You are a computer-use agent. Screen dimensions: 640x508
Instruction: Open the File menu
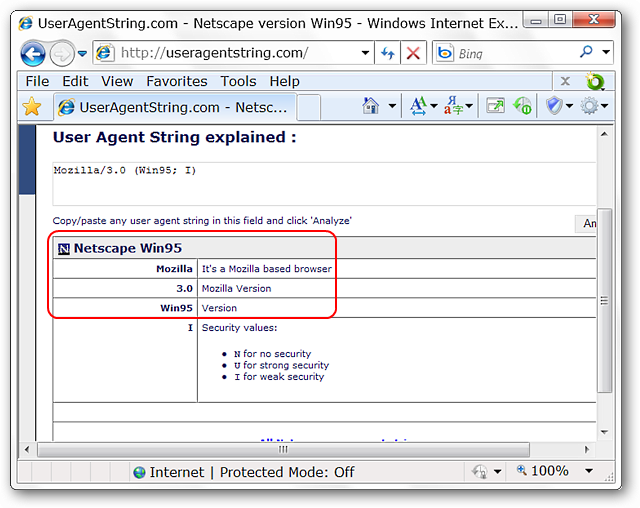pos(37,81)
